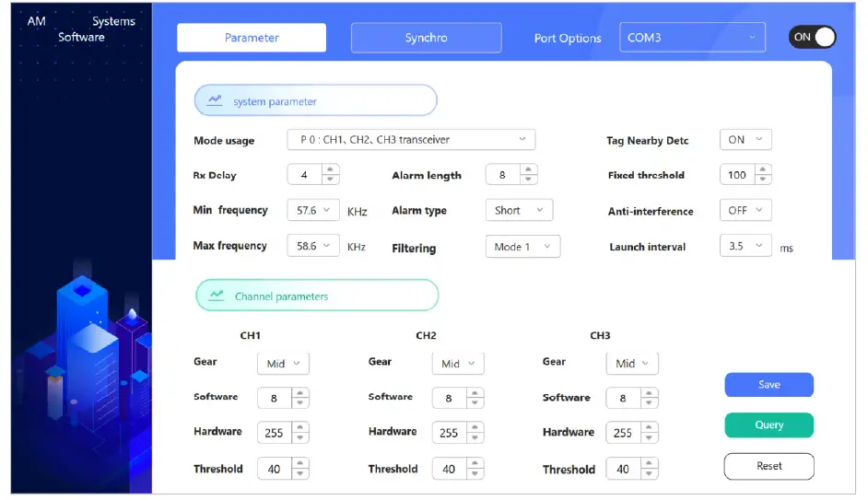Increase the CH2 Hardware value
Screen dimensions: 868x500
475,427
